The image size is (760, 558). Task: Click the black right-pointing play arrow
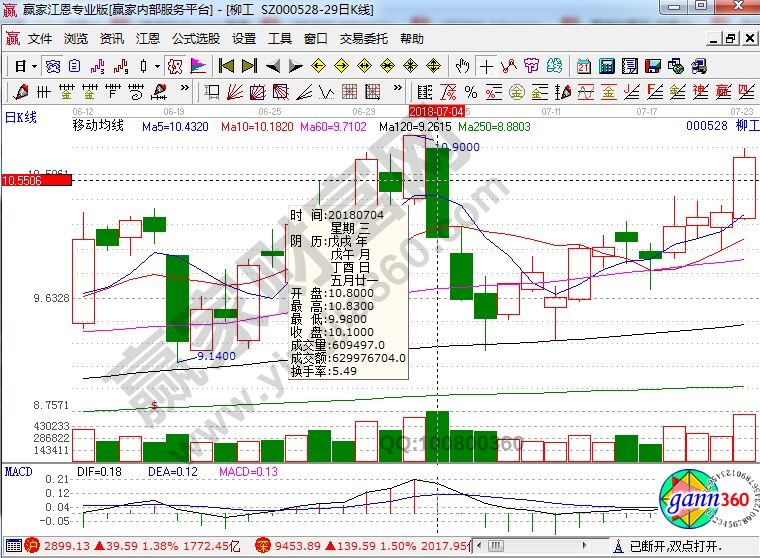coord(296,66)
